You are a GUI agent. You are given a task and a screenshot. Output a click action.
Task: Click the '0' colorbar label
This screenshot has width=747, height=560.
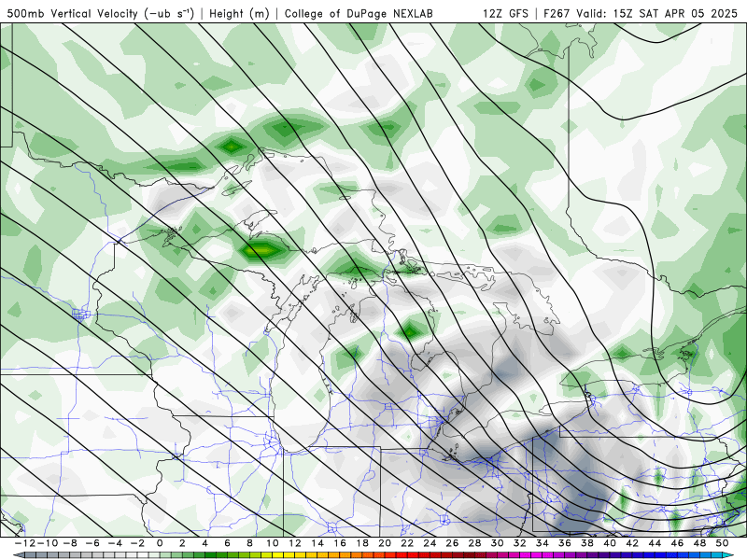[x=160, y=543]
